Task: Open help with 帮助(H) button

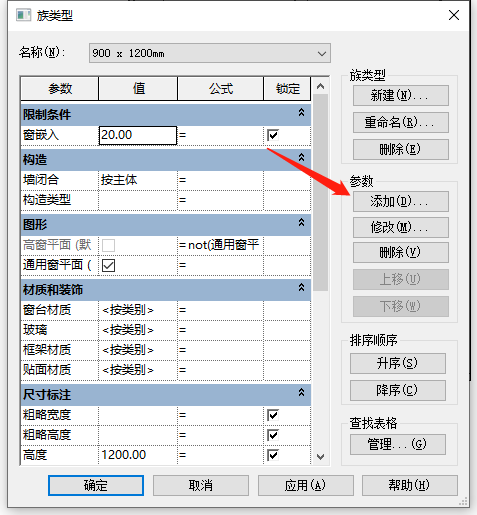Action: [x=410, y=485]
